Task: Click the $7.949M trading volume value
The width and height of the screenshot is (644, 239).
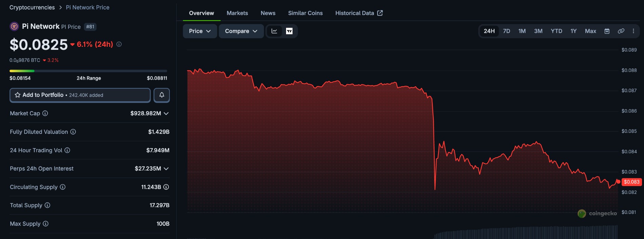Action: click(x=158, y=150)
